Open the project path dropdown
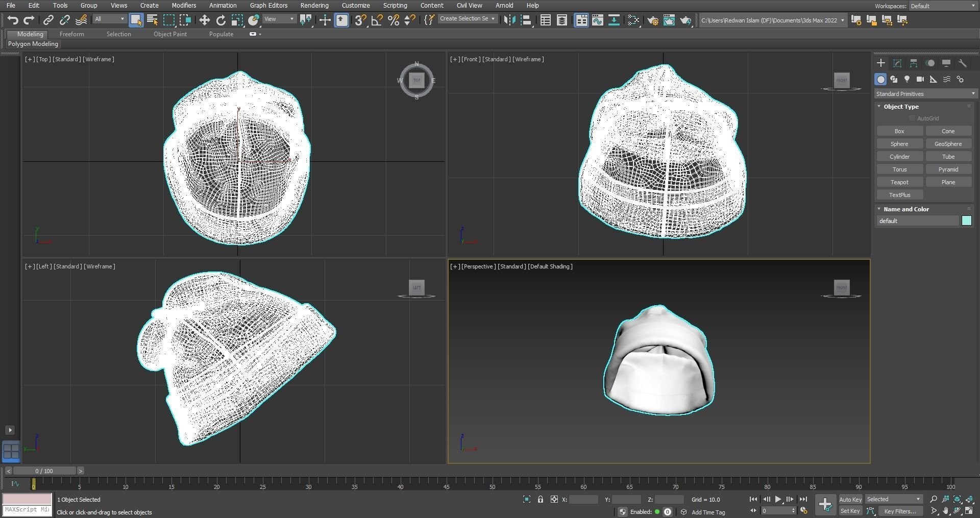The width and height of the screenshot is (980, 518). point(772,20)
